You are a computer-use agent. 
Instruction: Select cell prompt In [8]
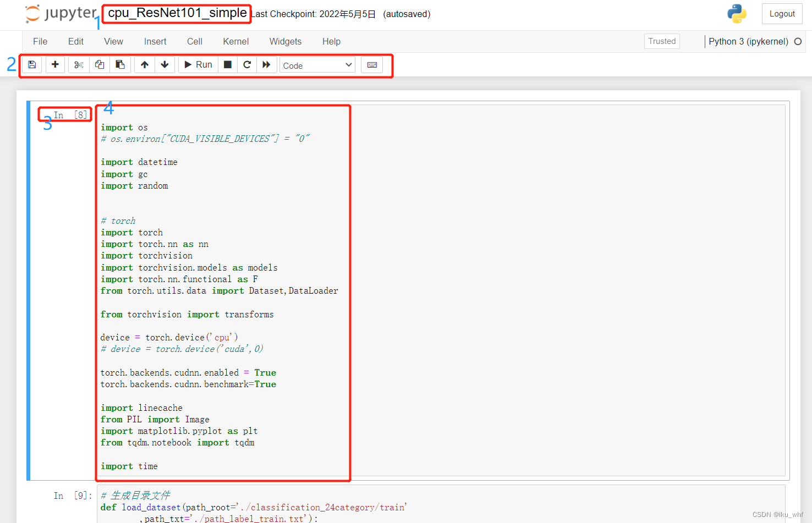pyautogui.click(x=70, y=115)
